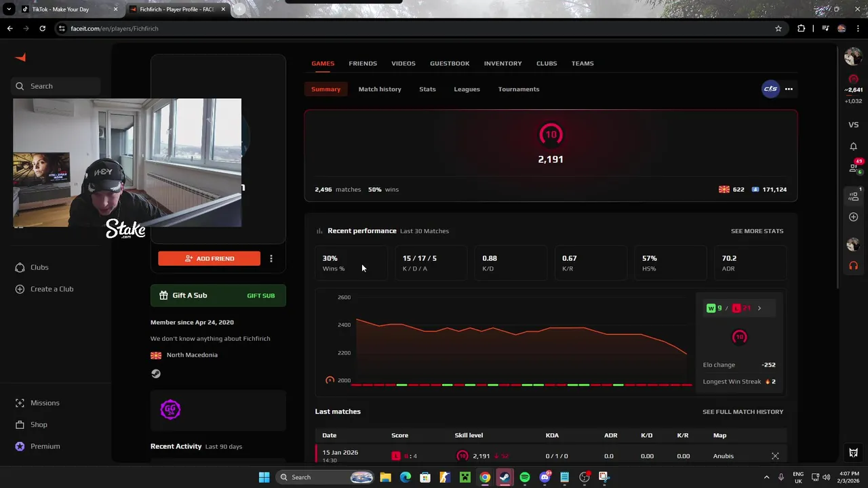
Task: Bookmark this page with the star
Action: pos(778,28)
